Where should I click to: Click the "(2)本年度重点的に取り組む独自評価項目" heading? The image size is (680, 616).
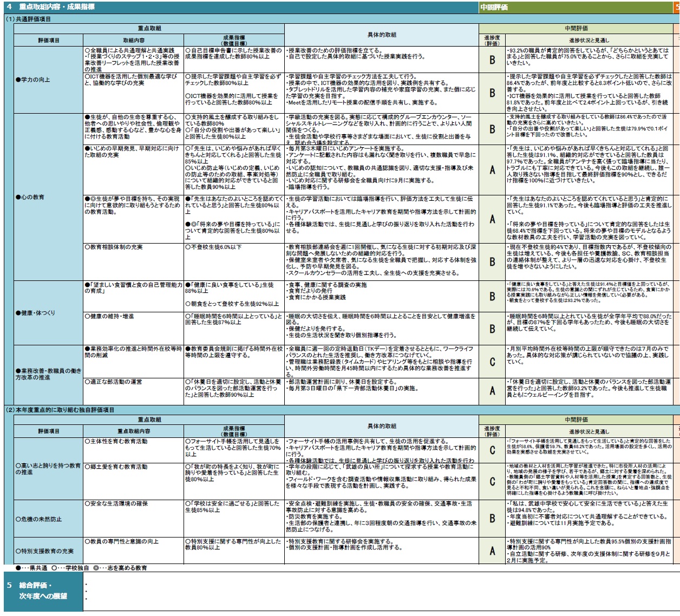click(x=60, y=410)
